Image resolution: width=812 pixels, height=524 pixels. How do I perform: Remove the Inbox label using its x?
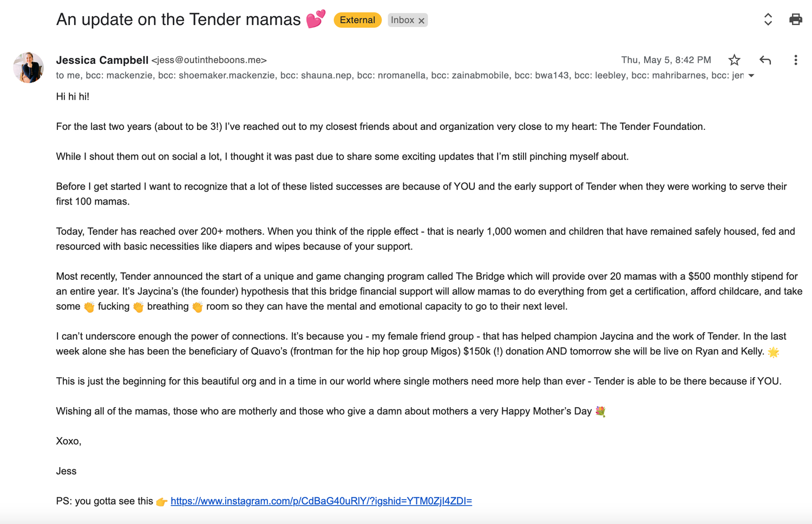click(421, 21)
